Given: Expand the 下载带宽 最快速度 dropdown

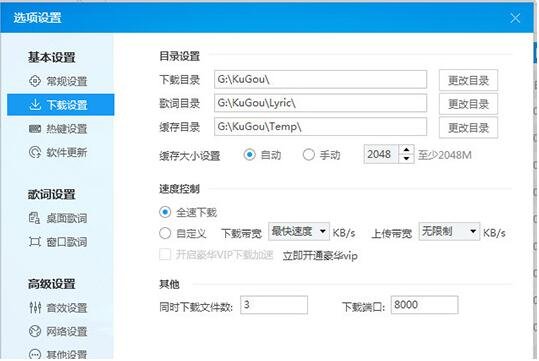Looking at the screenshot, I should click(299, 232).
